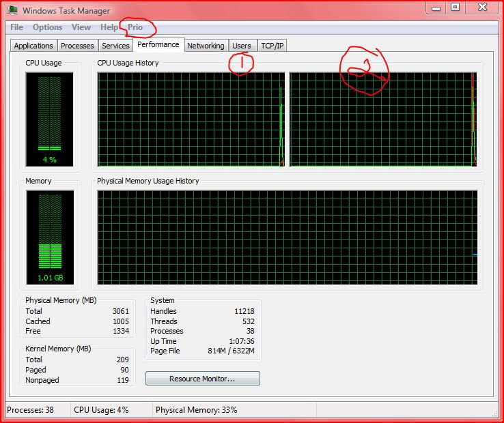Open the File menu
504x423 pixels.
(16, 27)
